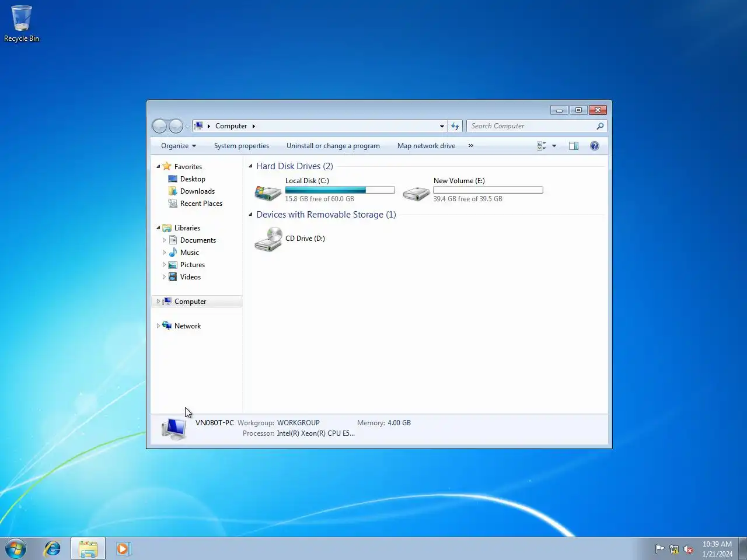The height and width of the screenshot is (560, 747).
Task: Click the Help question mark icon
Action: [x=594, y=146]
